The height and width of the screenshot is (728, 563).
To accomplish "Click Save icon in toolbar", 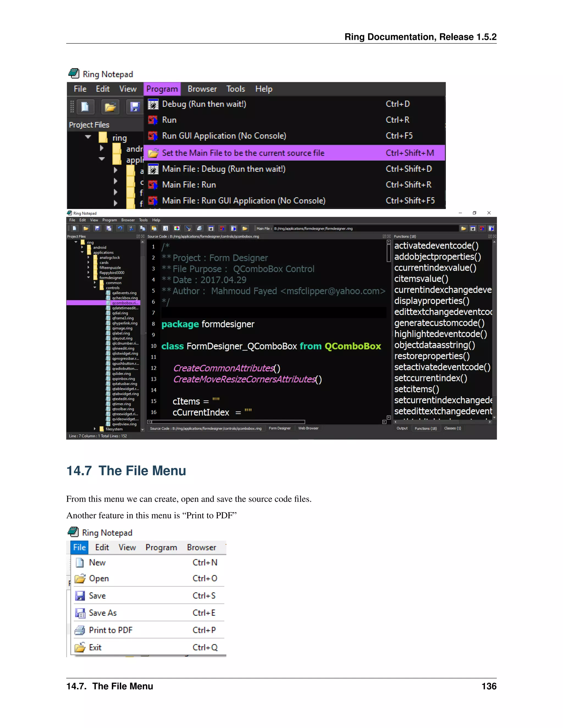I will pyautogui.click(x=97, y=228).
